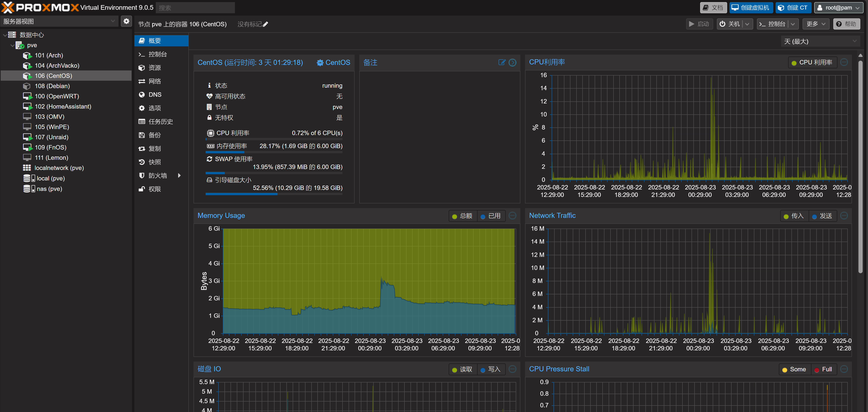Collapse the CPU利用率 chart panel

pyautogui.click(x=844, y=62)
